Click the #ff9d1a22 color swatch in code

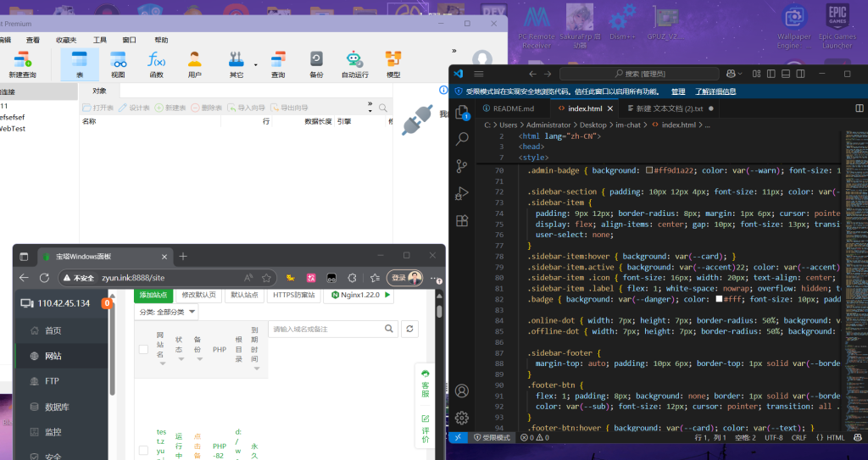(x=649, y=170)
